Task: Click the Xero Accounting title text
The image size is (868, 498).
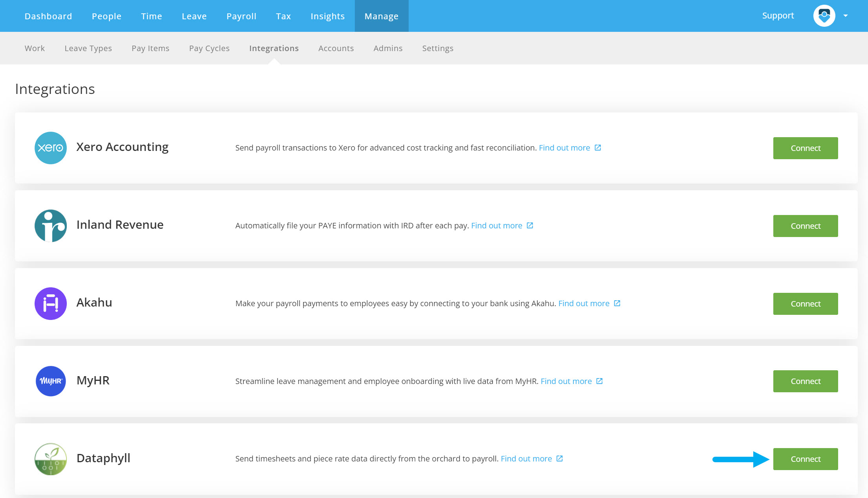Action: [122, 147]
